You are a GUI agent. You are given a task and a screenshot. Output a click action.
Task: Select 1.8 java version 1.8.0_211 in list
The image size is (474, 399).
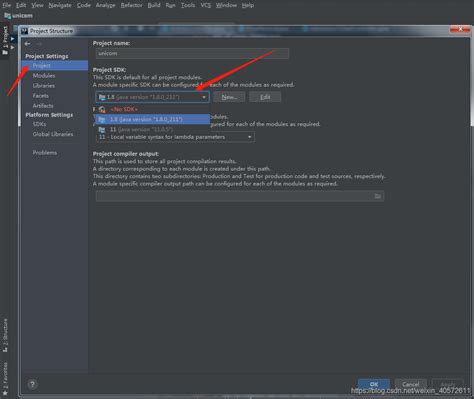(153, 119)
